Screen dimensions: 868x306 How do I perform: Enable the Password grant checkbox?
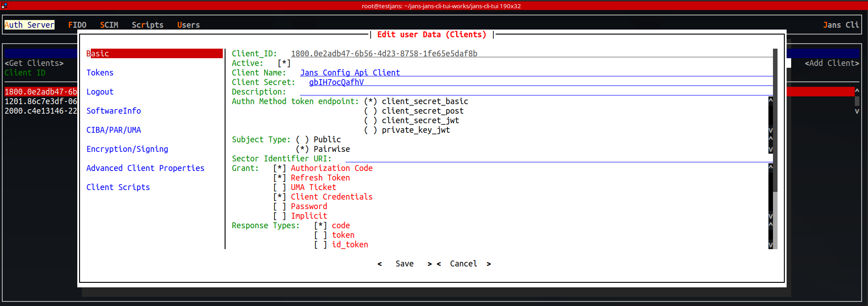click(x=280, y=206)
